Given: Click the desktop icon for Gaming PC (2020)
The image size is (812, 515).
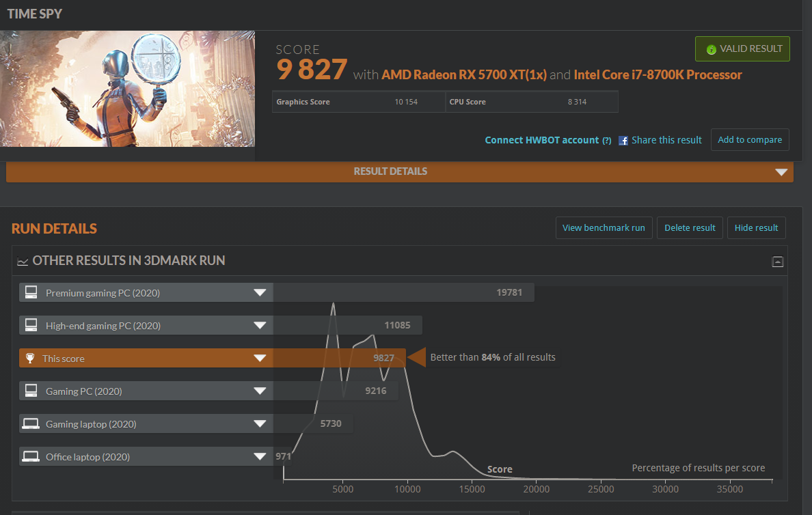Looking at the screenshot, I should [31, 391].
